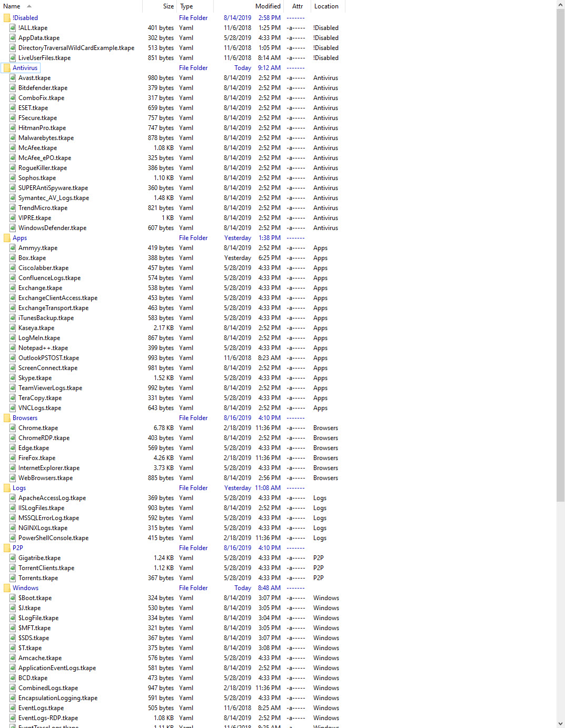Click the scrollbar up arrow
565x728 pixels.
point(560,4)
